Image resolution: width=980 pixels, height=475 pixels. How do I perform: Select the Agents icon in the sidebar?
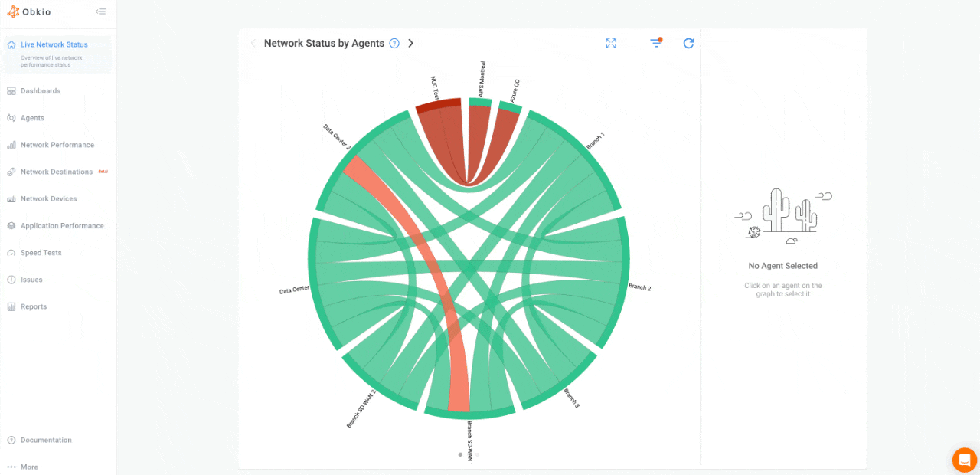(10, 117)
